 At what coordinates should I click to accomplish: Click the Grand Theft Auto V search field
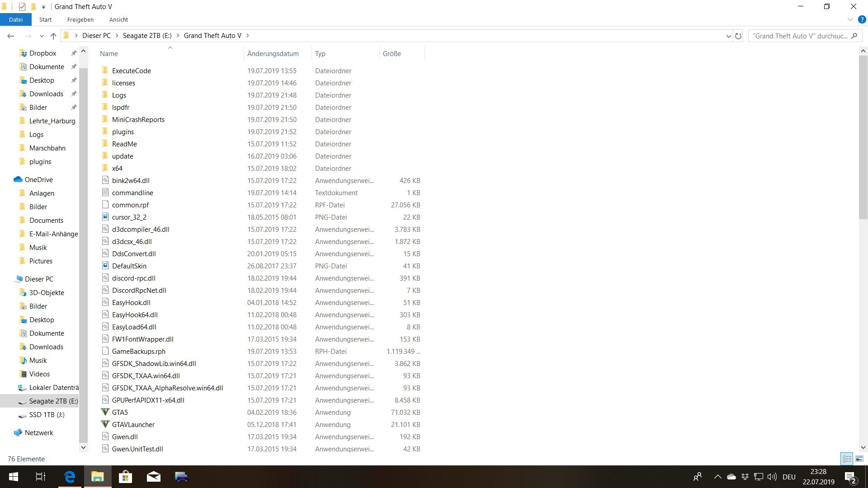coord(799,36)
